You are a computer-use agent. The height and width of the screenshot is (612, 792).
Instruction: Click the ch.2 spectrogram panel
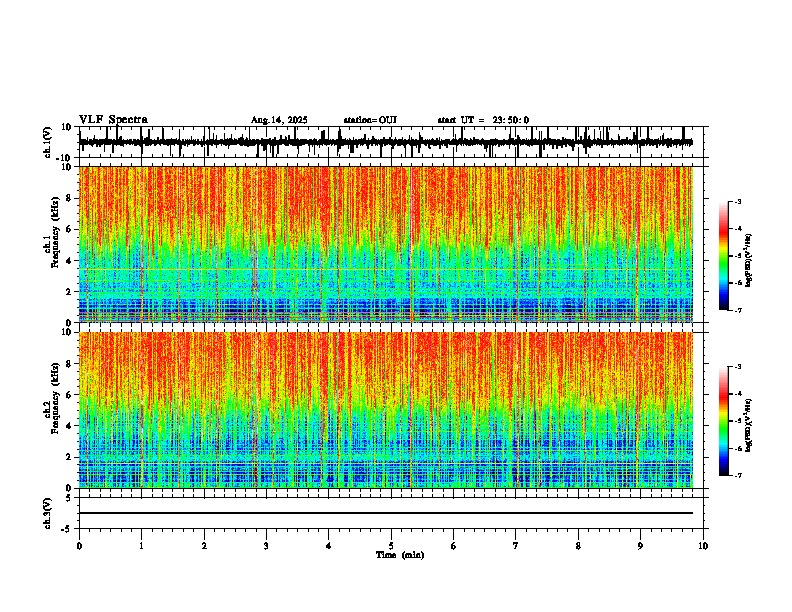pyautogui.click(x=386, y=410)
